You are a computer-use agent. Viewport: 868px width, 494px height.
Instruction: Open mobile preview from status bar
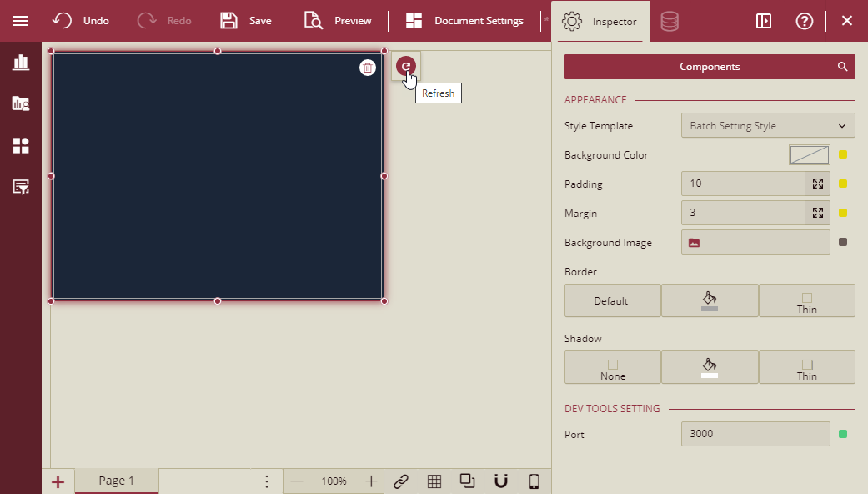coord(534,481)
